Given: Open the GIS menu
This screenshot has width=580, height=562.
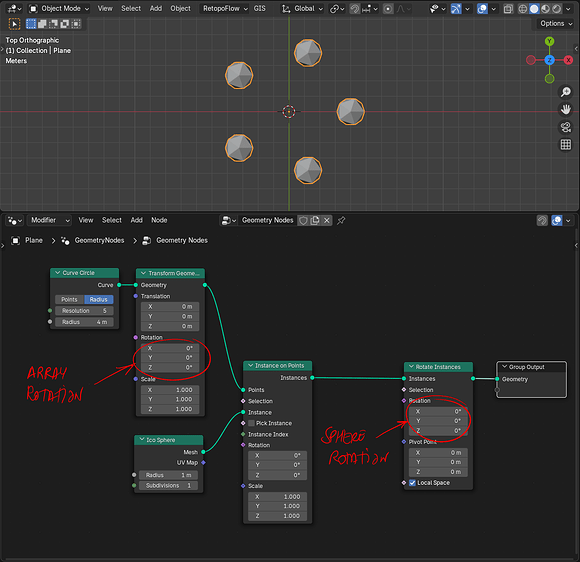Looking at the screenshot, I should 260,9.
